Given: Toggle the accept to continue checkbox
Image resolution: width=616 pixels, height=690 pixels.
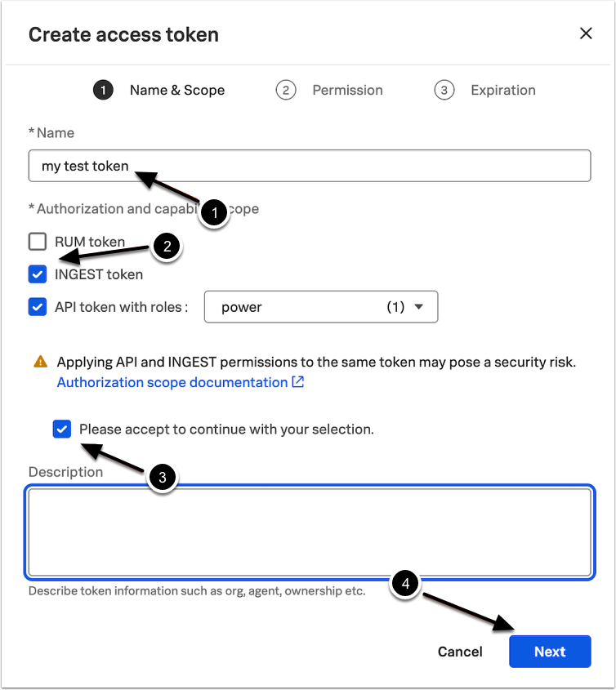Looking at the screenshot, I should tap(61, 429).
